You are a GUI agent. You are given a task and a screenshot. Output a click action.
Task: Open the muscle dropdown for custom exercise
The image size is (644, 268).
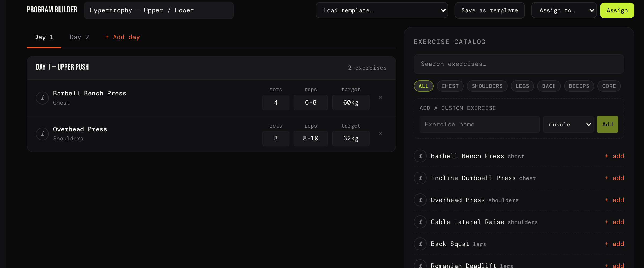tap(568, 124)
